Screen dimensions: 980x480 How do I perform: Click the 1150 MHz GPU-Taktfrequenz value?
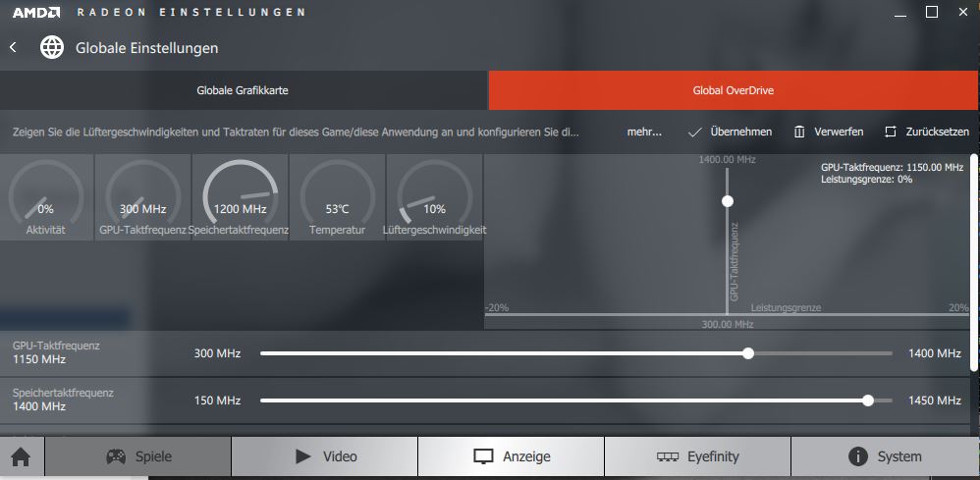pyautogui.click(x=39, y=359)
